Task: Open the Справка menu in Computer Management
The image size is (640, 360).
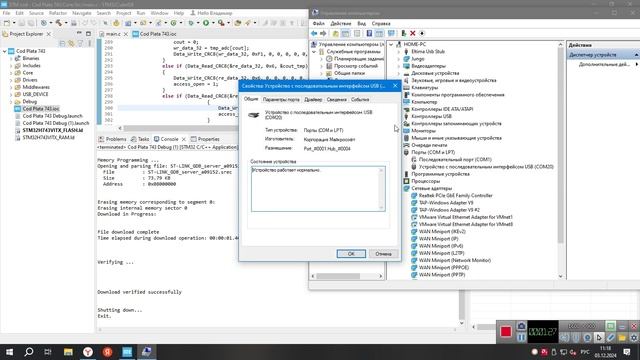Action: [381, 24]
